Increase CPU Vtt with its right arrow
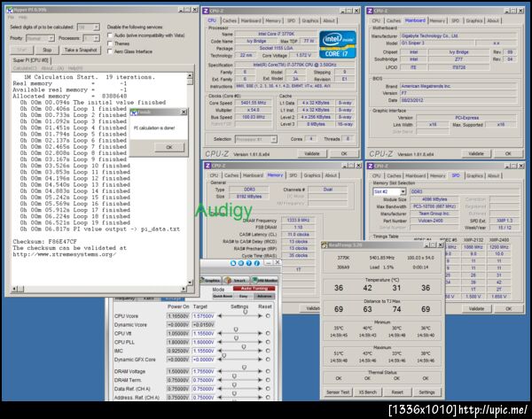Viewport: 532px width, 419px height. pos(260,334)
